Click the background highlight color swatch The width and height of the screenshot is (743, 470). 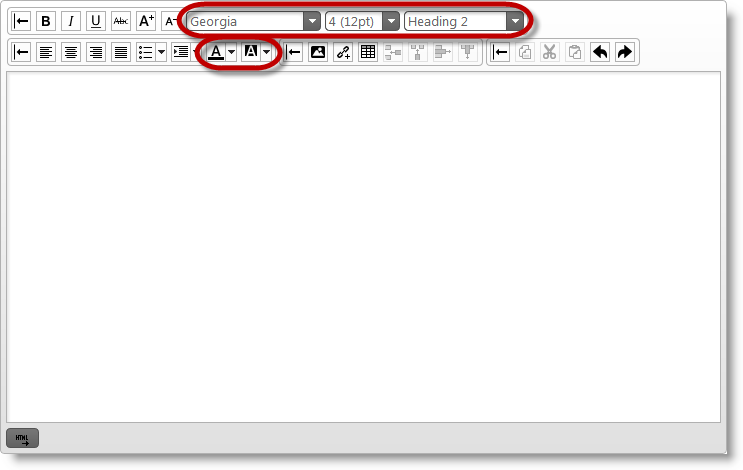pyautogui.click(x=250, y=52)
